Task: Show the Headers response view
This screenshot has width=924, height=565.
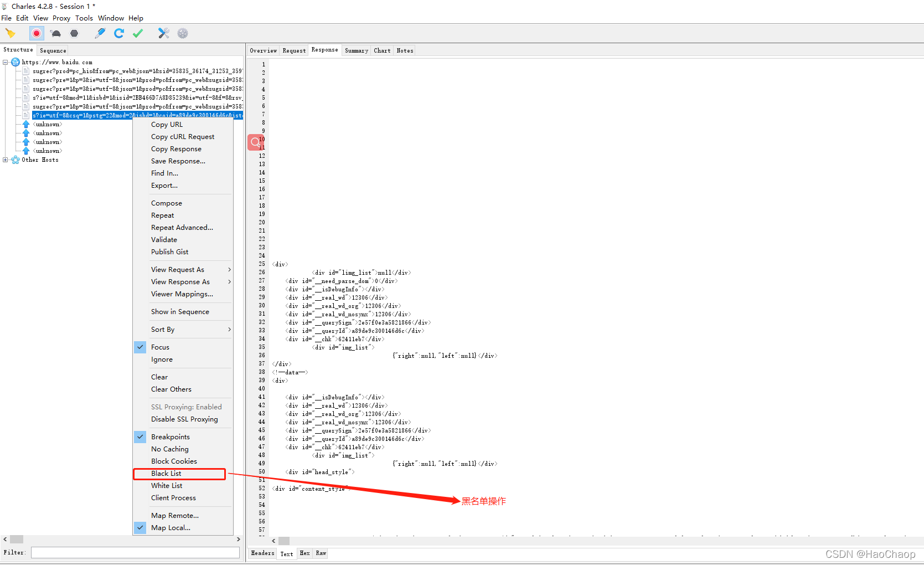Action: pyautogui.click(x=262, y=553)
